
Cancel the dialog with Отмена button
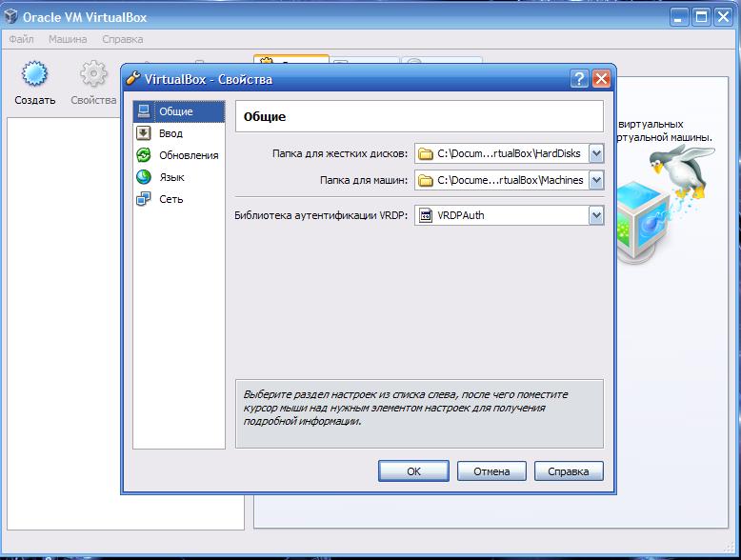491,471
